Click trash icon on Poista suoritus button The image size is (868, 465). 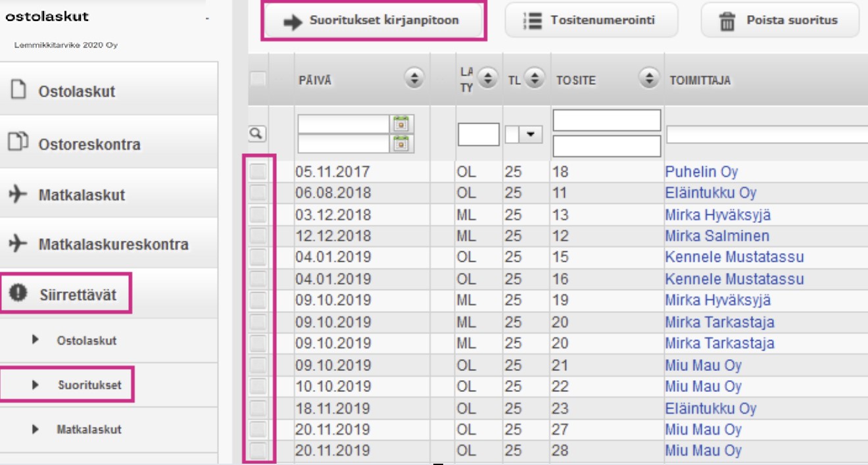click(x=727, y=21)
